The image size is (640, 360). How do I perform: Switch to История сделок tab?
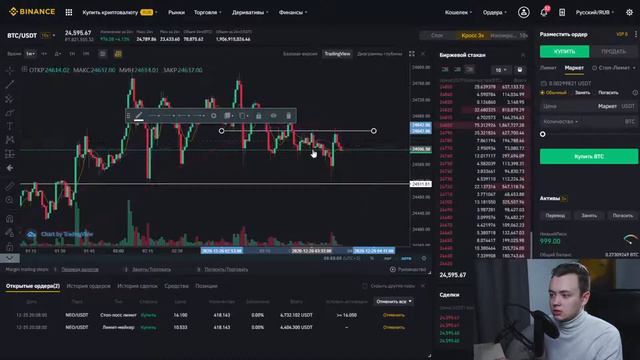[x=137, y=286]
